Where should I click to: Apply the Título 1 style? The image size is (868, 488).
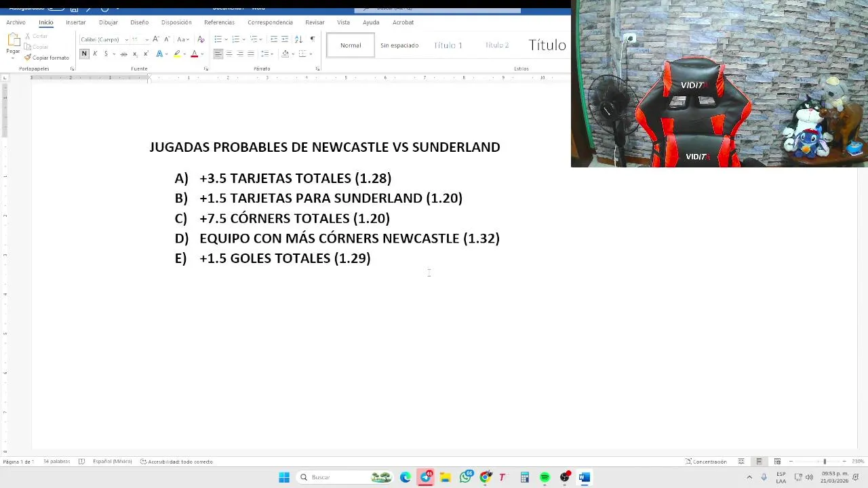pyautogui.click(x=448, y=45)
